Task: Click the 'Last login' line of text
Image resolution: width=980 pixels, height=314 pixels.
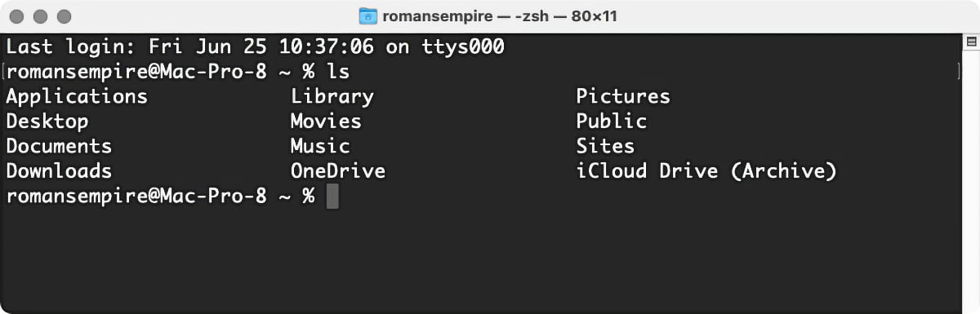Action: coord(255,46)
